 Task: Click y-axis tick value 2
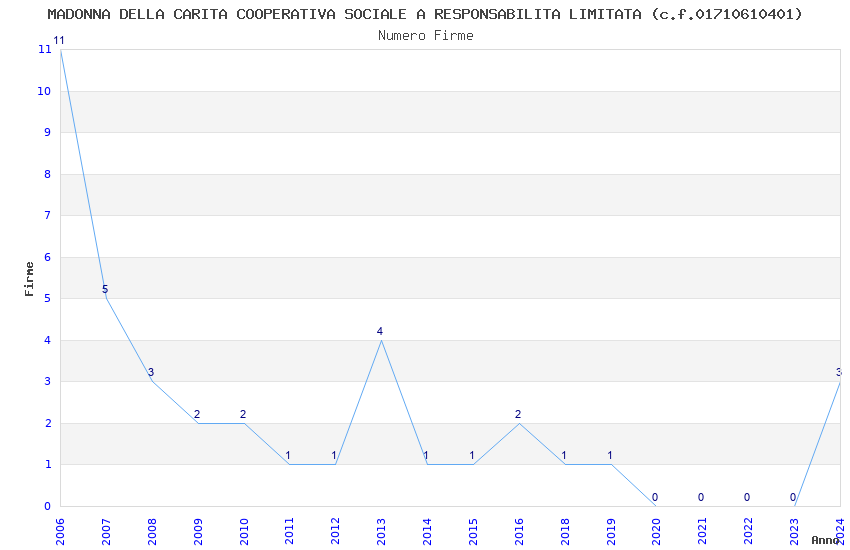point(48,423)
